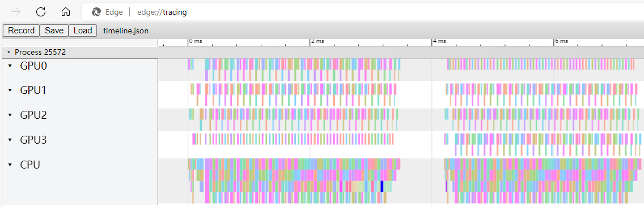This screenshot has width=644, height=207.
Task: Select the dark blue slice in CPU track
Action: [x=382, y=186]
